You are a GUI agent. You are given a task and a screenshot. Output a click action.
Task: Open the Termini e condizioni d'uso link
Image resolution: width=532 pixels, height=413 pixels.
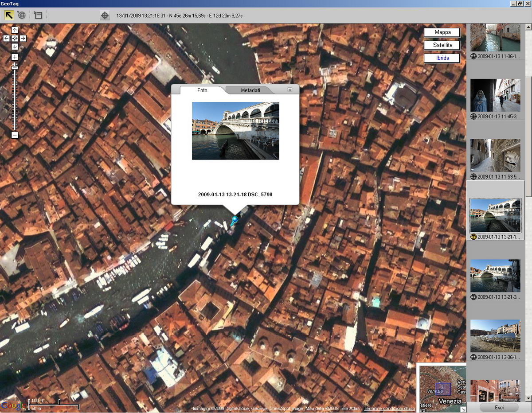[x=389, y=409]
